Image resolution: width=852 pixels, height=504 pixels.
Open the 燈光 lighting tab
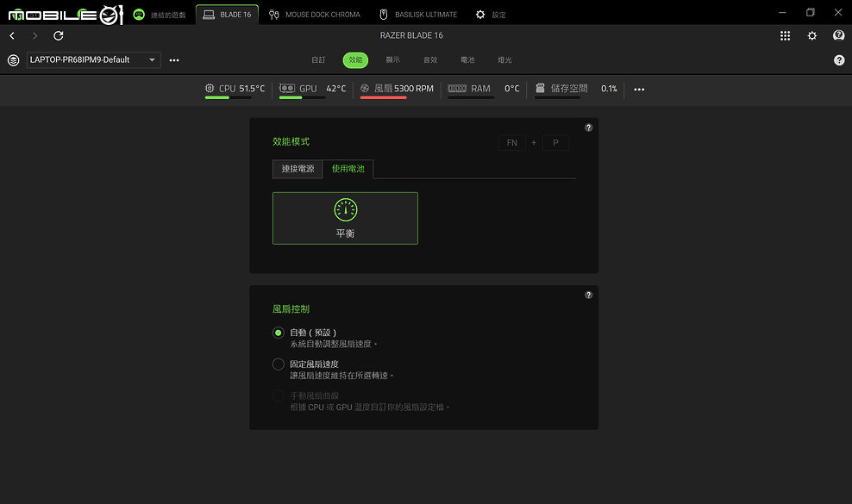click(x=504, y=59)
